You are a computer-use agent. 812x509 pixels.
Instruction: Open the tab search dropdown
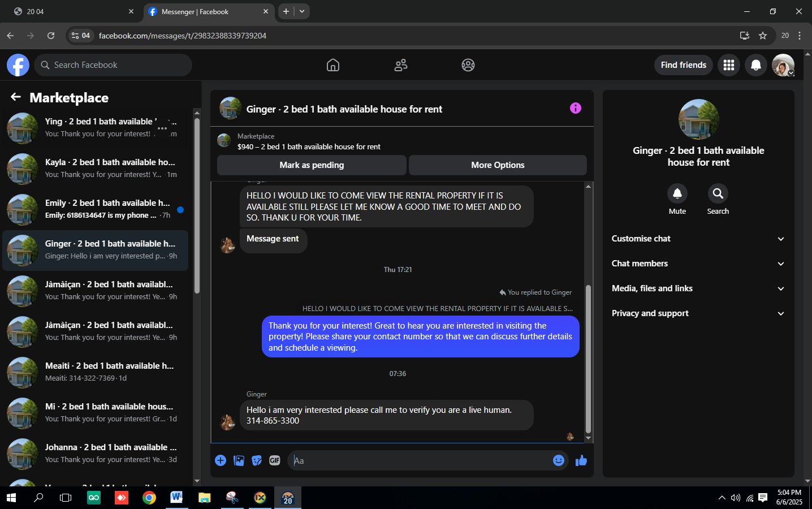click(x=302, y=11)
